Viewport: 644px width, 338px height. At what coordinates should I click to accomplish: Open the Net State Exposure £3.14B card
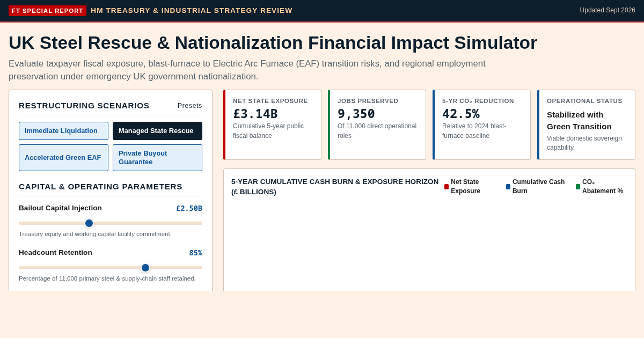coord(272,124)
